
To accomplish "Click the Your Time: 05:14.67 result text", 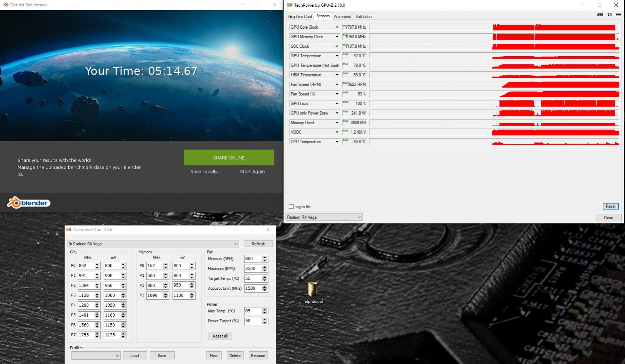I will 141,71.
